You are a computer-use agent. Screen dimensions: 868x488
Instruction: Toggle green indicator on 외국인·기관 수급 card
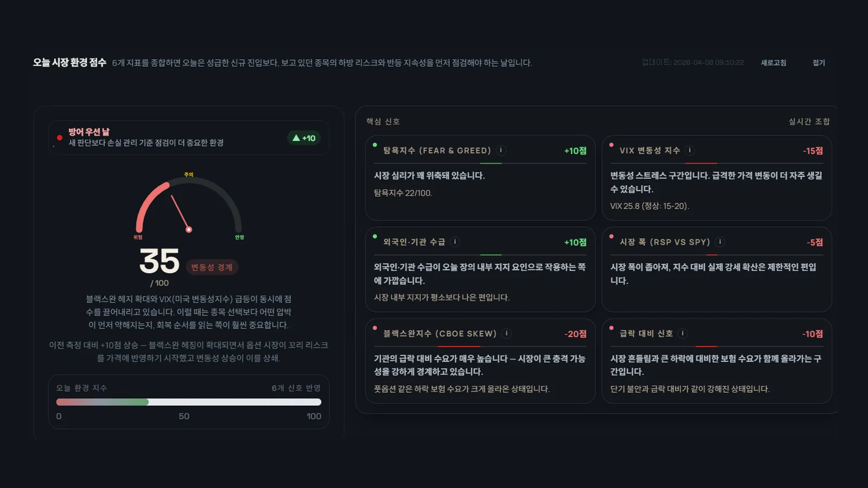click(374, 236)
